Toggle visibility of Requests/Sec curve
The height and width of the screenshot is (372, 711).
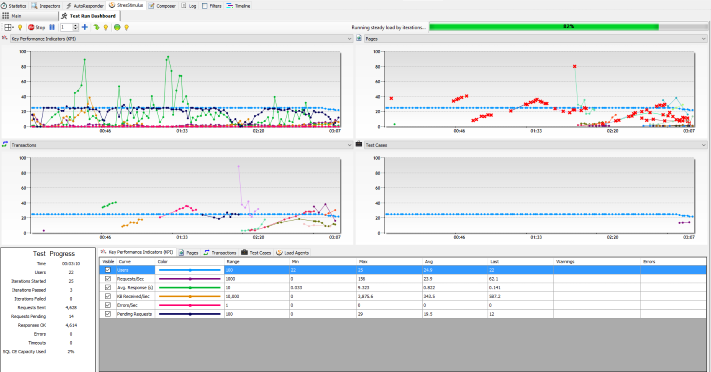pyautogui.click(x=108, y=279)
